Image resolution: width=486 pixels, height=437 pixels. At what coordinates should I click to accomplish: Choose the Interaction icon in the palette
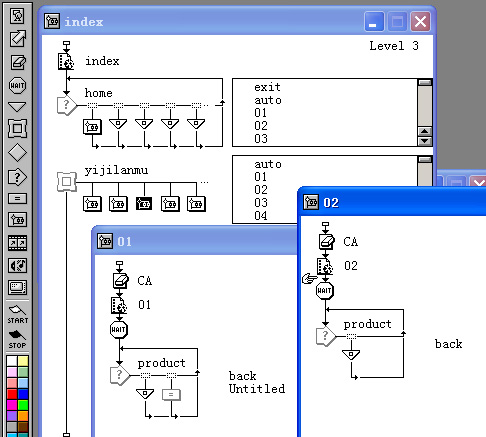pyautogui.click(x=17, y=177)
